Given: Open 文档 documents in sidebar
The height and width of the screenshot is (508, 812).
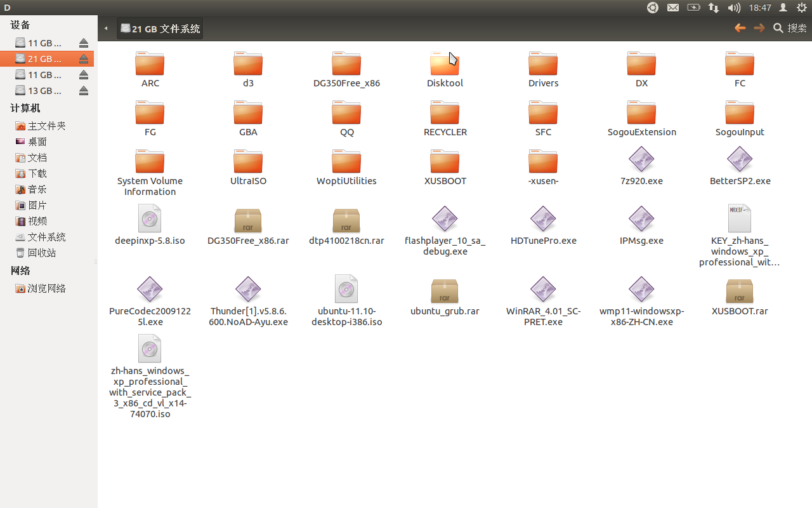Looking at the screenshot, I should 47,157.
